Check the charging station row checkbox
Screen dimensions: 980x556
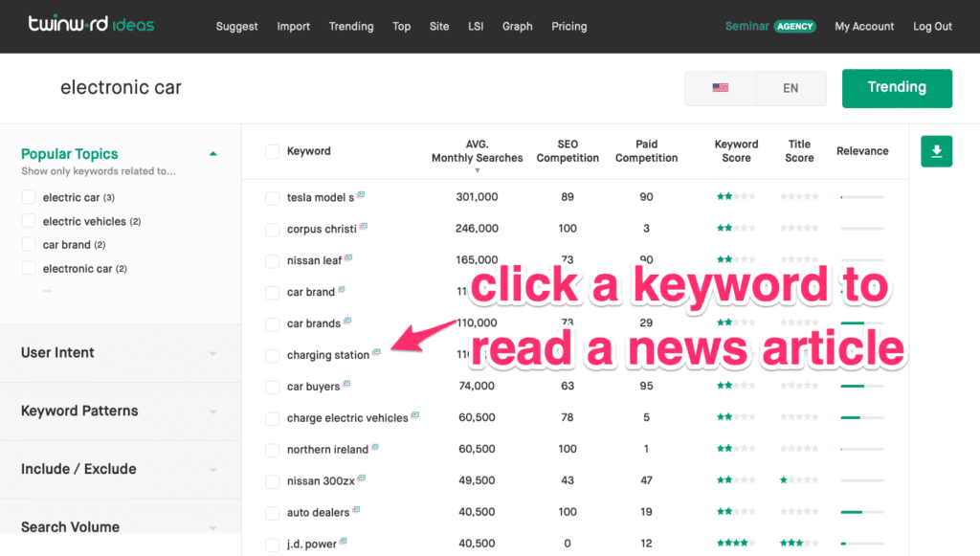tap(272, 355)
